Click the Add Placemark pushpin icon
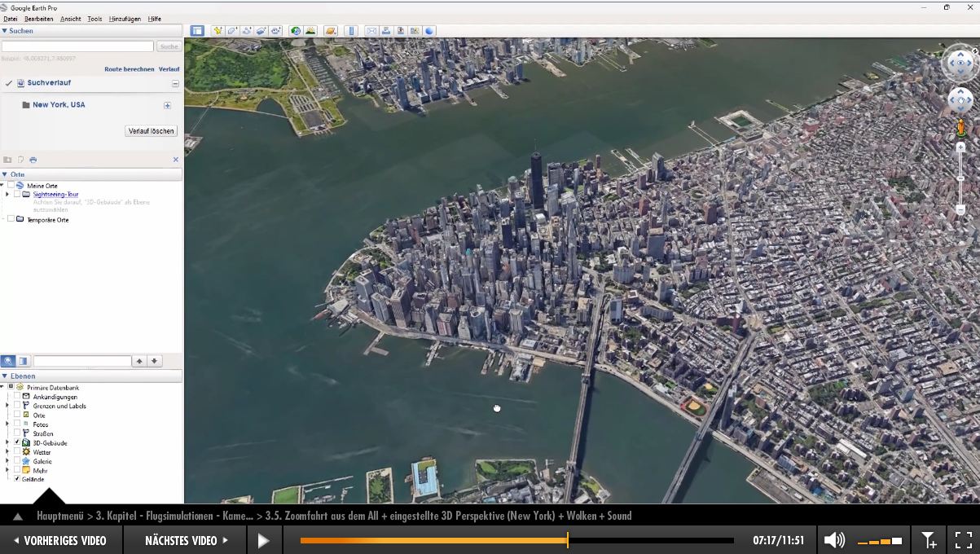980x554 pixels. [218, 31]
